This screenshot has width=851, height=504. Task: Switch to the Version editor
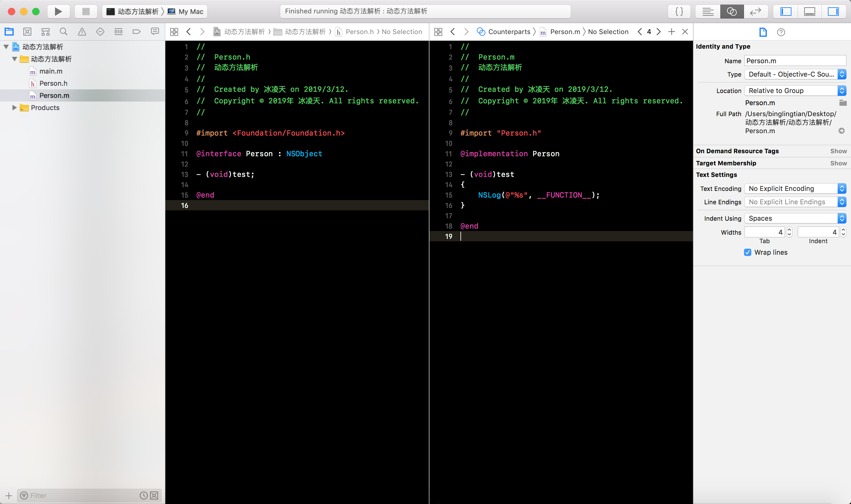point(755,12)
